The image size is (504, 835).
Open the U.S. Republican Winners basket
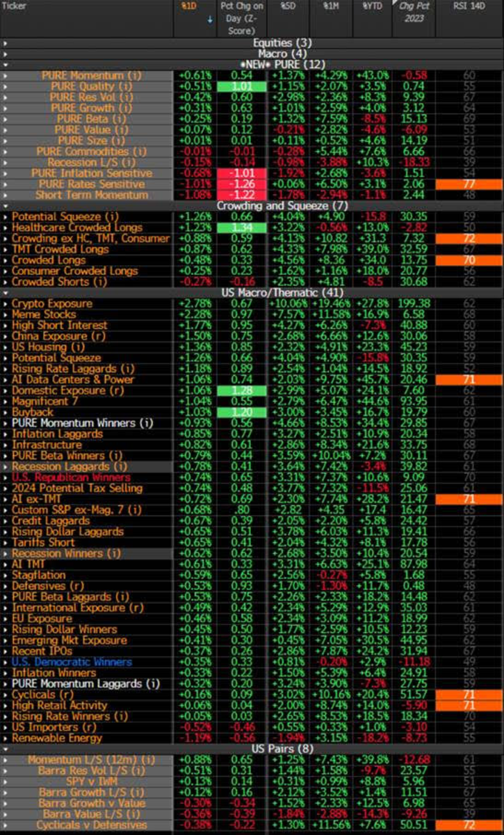click(70, 477)
